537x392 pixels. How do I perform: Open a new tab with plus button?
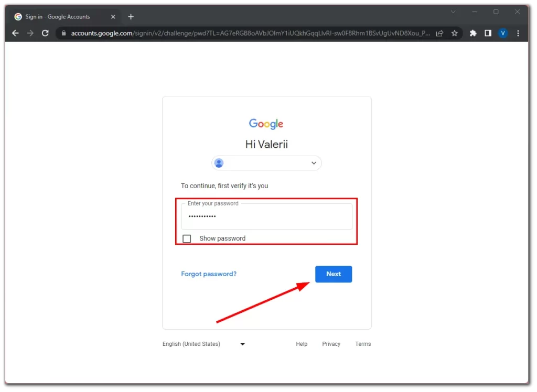click(131, 17)
